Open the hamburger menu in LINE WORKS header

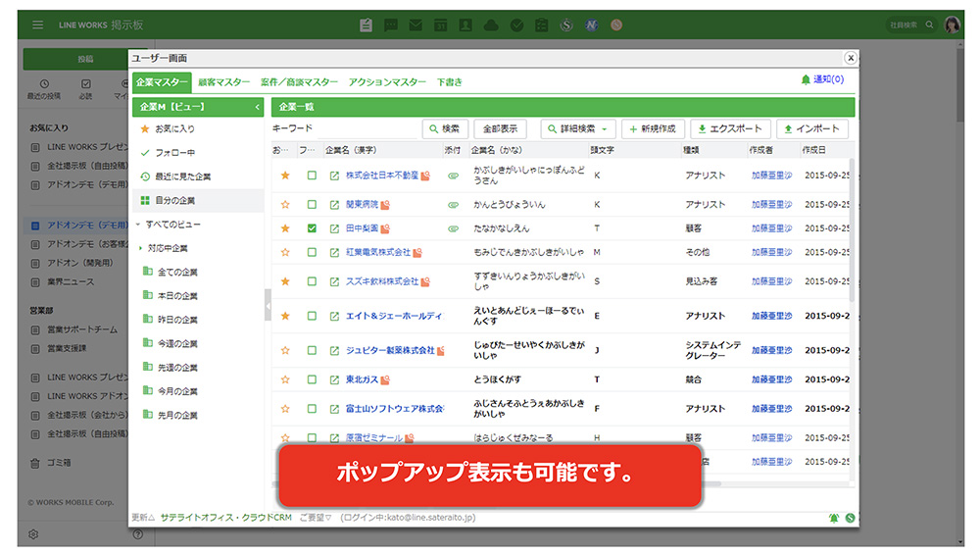(38, 25)
